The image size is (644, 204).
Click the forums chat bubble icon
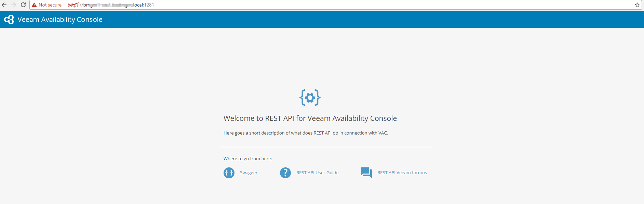(366, 173)
